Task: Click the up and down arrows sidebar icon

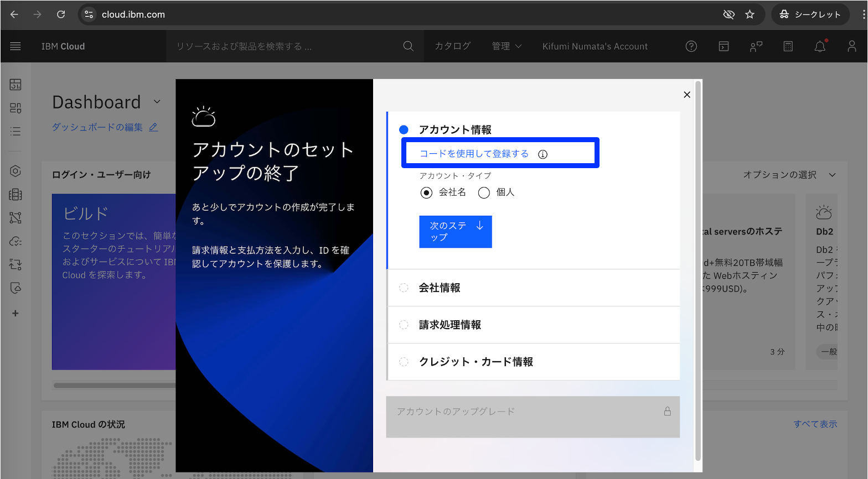Action: pyautogui.click(x=15, y=264)
